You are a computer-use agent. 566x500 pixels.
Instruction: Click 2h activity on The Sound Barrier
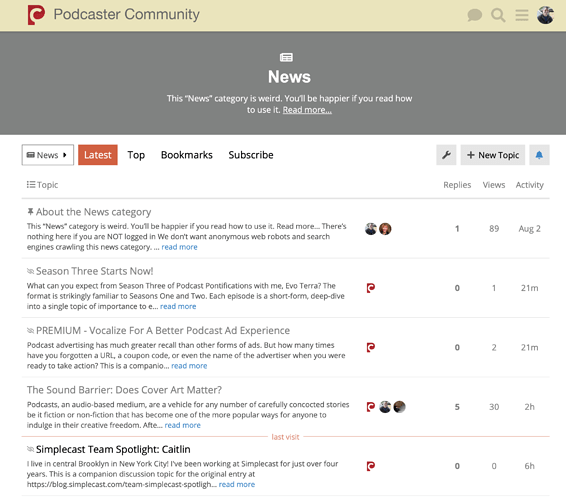[530, 407]
